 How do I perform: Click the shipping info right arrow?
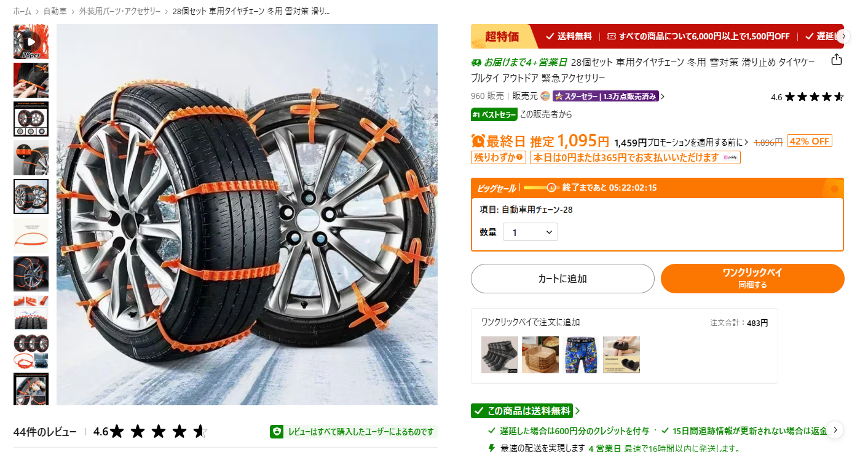click(834, 429)
